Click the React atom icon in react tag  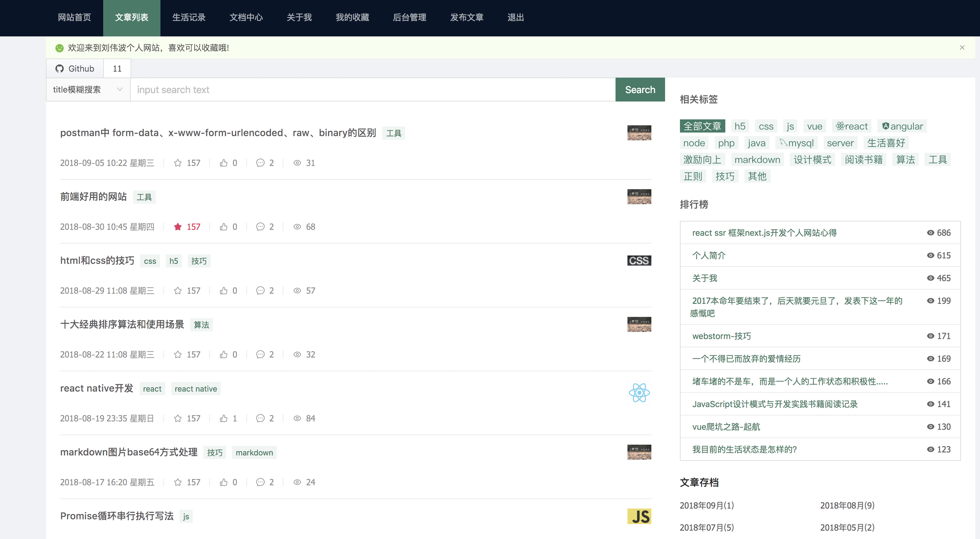pos(841,126)
